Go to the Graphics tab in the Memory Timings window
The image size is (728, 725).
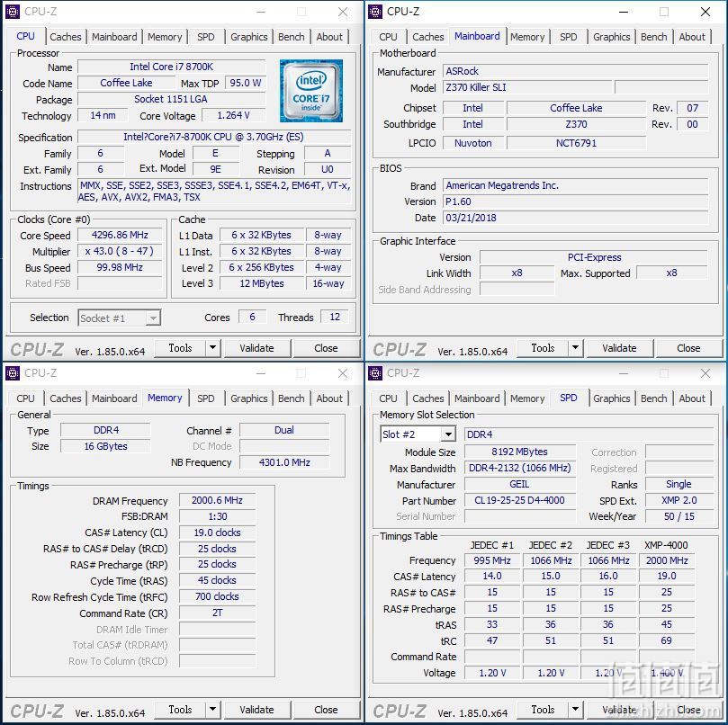249,398
